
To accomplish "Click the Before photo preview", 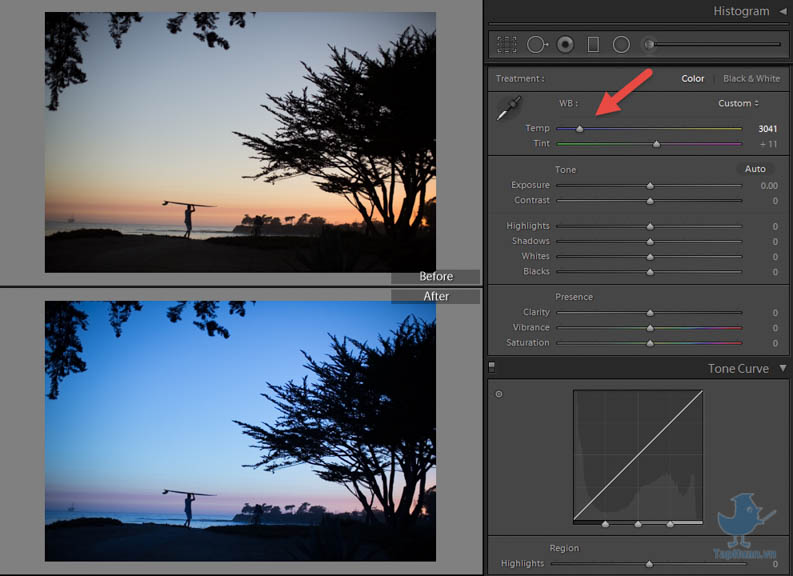I will point(240,142).
